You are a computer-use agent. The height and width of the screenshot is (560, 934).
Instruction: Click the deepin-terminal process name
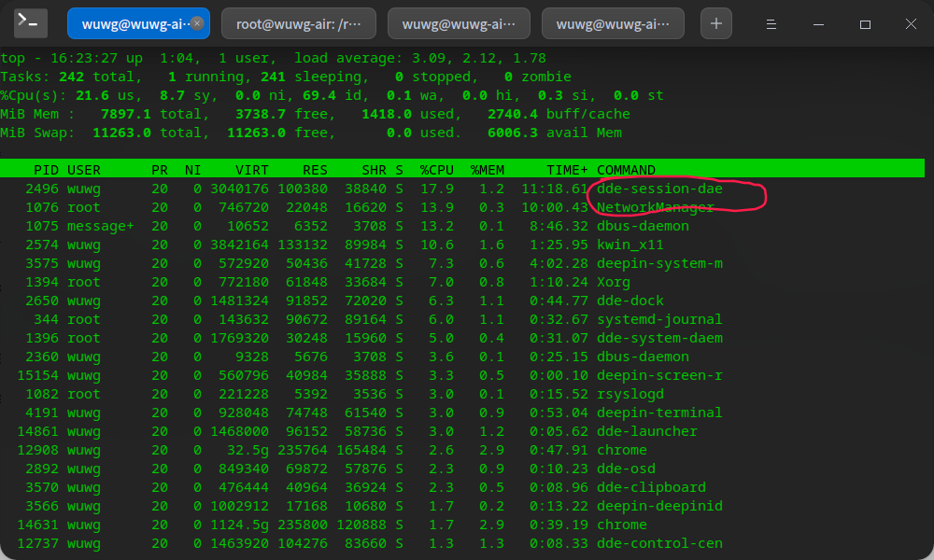tap(659, 413)
